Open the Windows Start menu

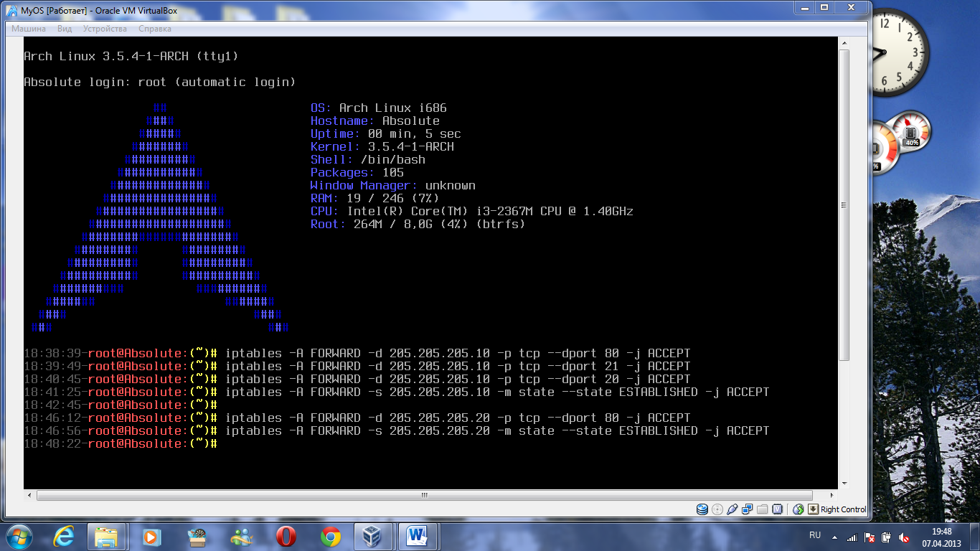pos(19,536)
